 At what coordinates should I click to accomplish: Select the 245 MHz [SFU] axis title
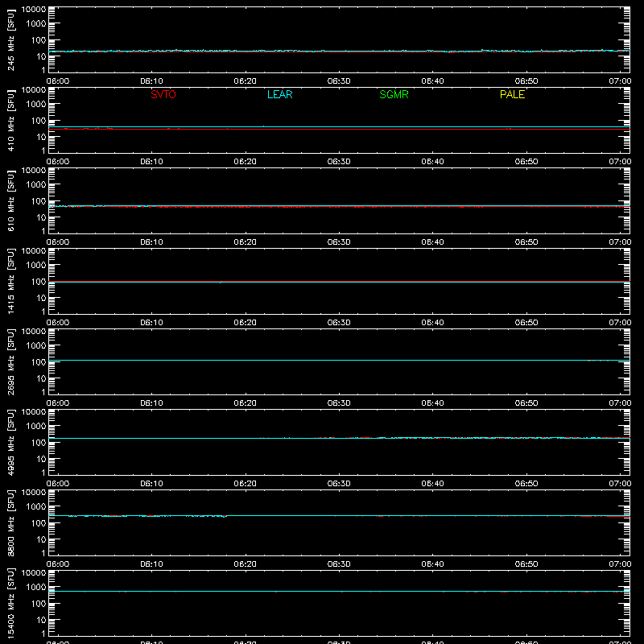point(11,39)
